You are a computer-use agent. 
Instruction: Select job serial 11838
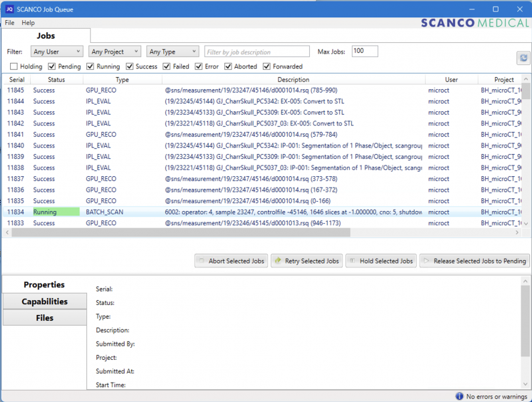pos(15,167)
